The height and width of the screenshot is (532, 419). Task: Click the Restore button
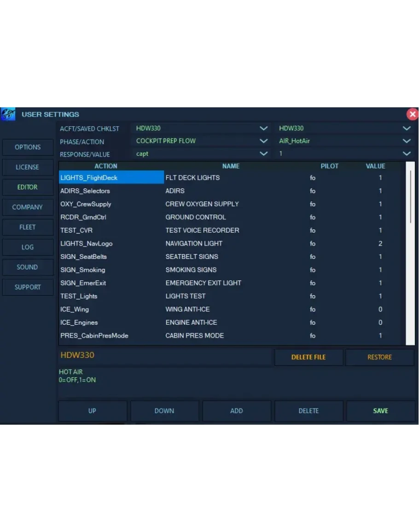click(379, 357)
